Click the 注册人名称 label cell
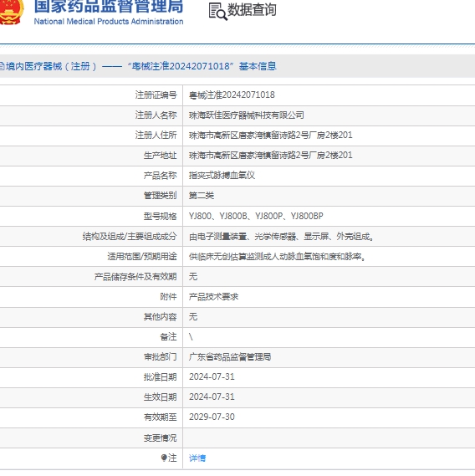Screen dimensions: 475x476 91,115
